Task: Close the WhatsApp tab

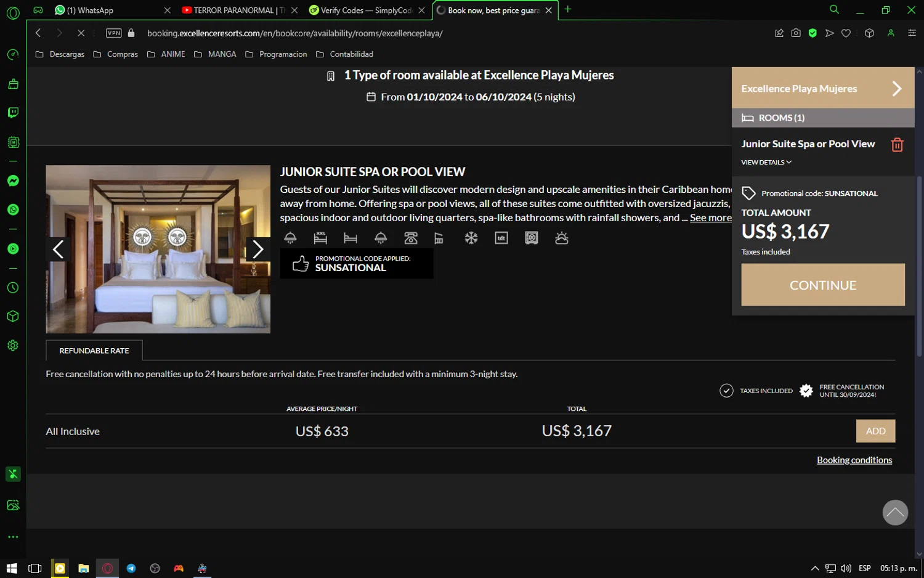Action: pos(167,10)
